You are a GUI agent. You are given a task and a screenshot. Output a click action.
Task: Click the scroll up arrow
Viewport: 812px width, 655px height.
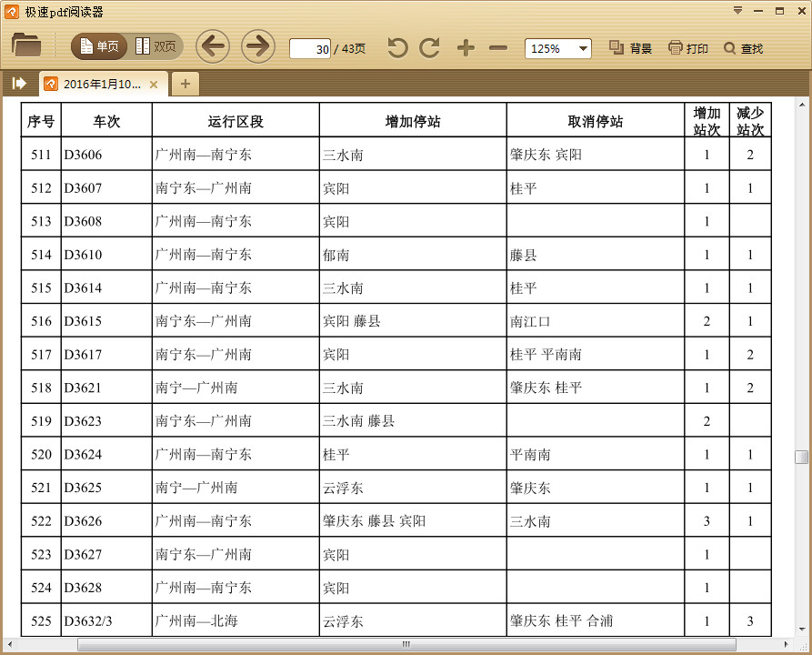[x=802, y=106]
